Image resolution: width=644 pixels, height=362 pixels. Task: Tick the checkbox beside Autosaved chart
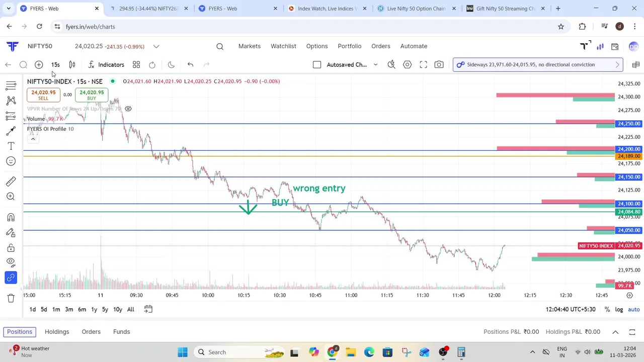pos(317,64)
